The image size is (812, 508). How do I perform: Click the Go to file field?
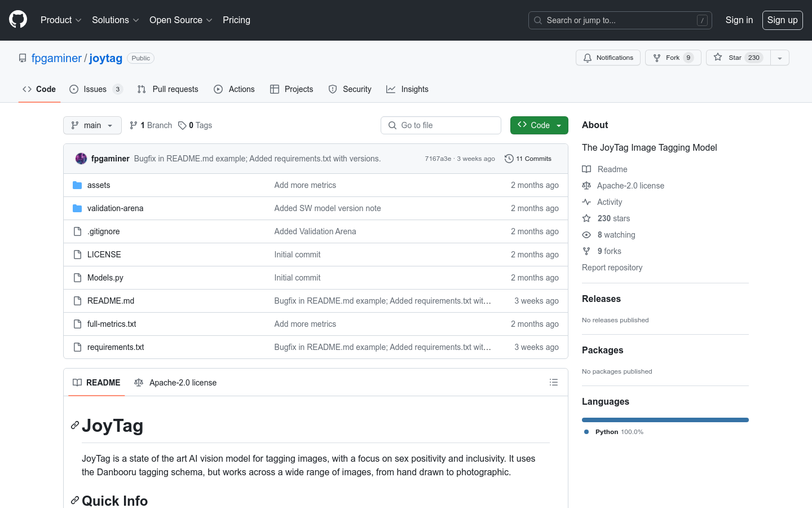[441, 125]
